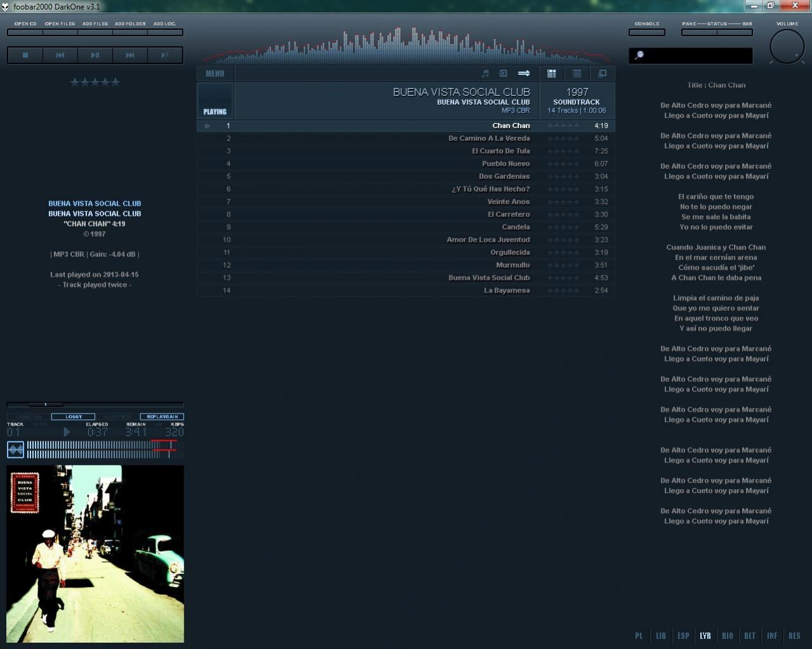Click the PLAYING album art box
The height and width of the screenshot is (649, 812).
(216, 101)
